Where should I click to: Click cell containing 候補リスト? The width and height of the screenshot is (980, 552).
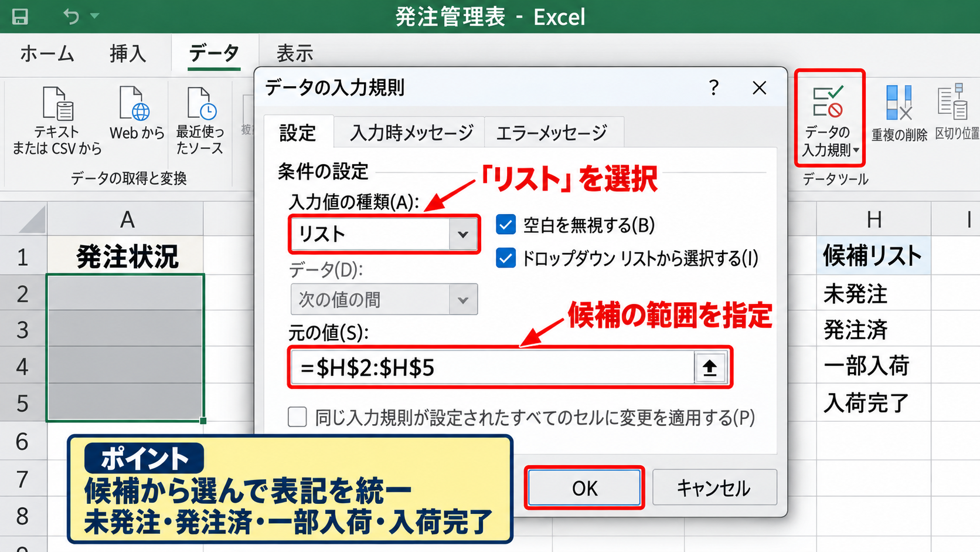(874, 256)
